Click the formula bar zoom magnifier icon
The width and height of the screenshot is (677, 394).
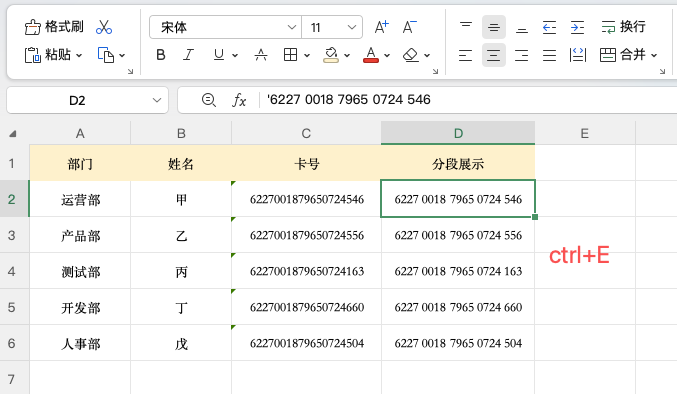click(209, 100)
